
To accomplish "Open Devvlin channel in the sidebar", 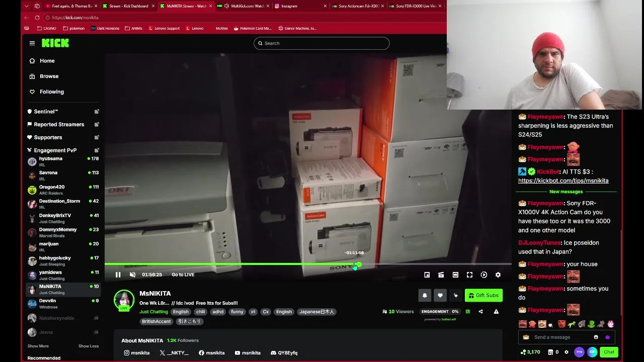I will pyautogui.click(x=63, y=303).
